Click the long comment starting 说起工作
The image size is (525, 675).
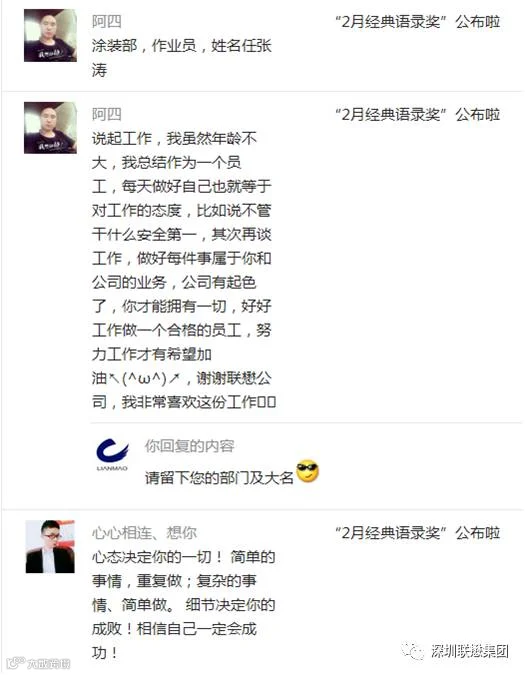184,270
